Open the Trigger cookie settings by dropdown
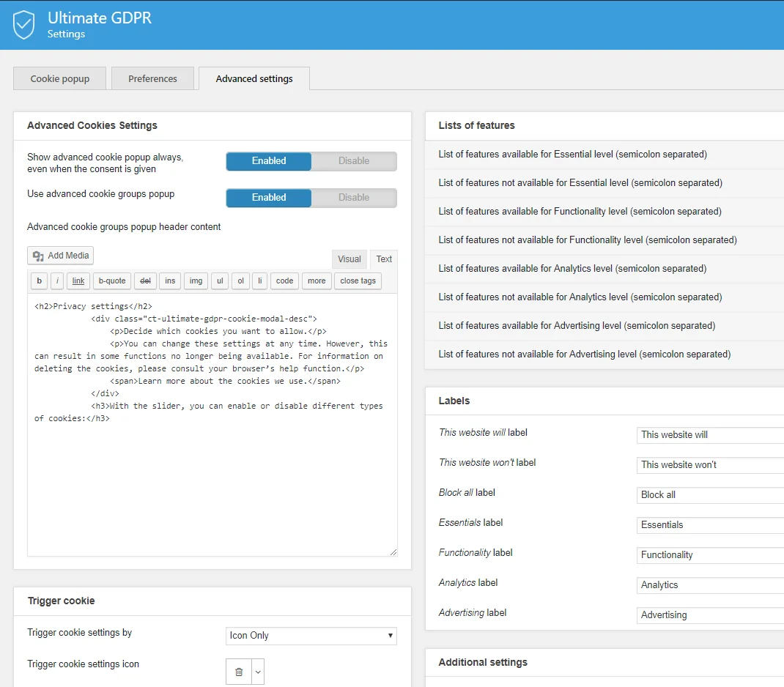This screenshot has width=784, height=687. 311,635
